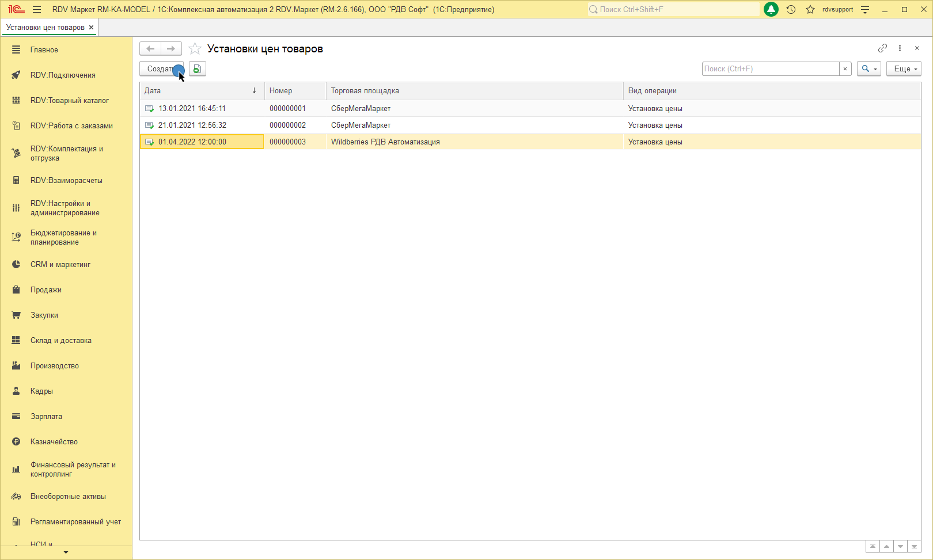Click the Производство factory icon
The image size is (933, 560).
[16, 366]
